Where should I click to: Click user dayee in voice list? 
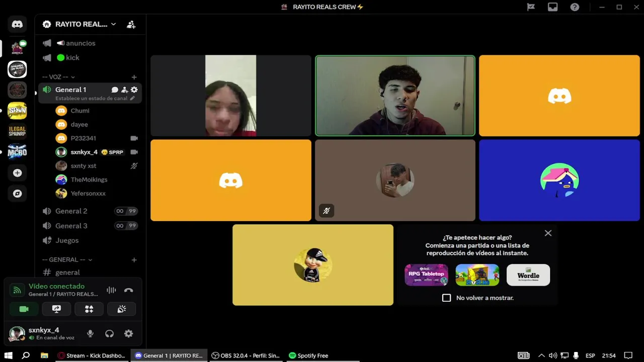click(x=97, y=124)
